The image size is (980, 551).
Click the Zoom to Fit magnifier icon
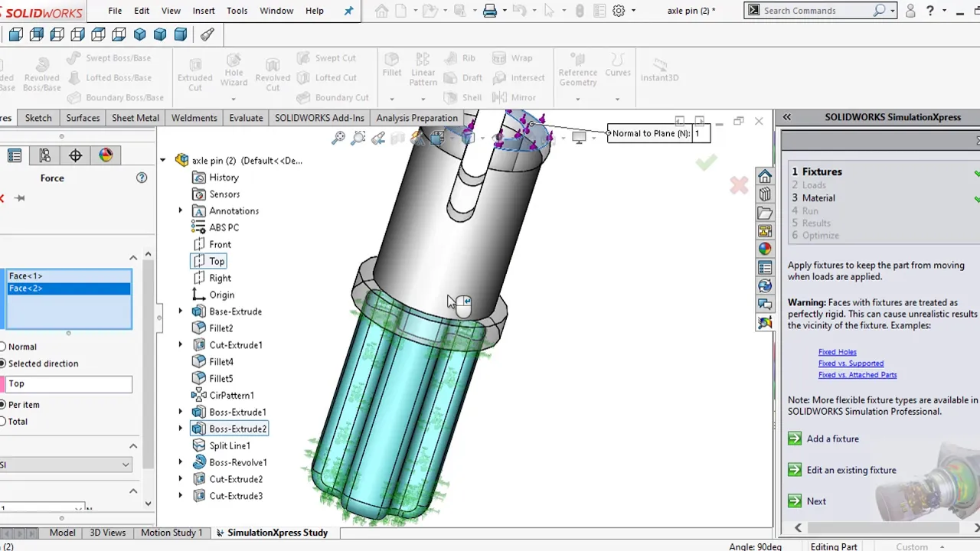[x=338, y=138]
